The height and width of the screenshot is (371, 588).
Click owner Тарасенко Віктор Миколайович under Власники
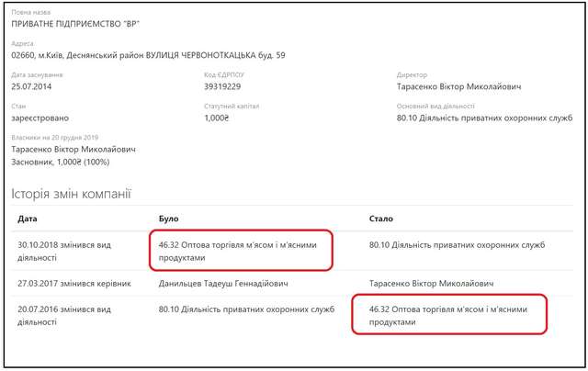pos(73,149)
